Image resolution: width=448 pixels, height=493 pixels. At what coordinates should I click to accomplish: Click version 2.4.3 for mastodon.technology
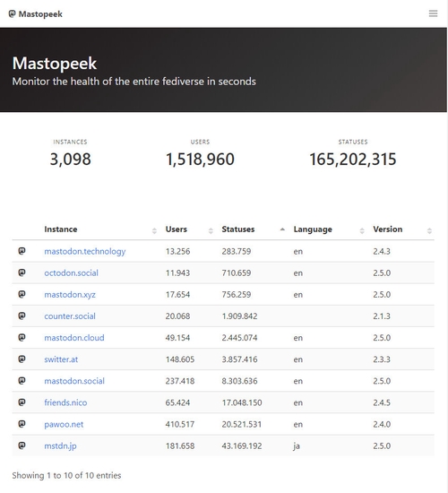click(x=382, y=251)
